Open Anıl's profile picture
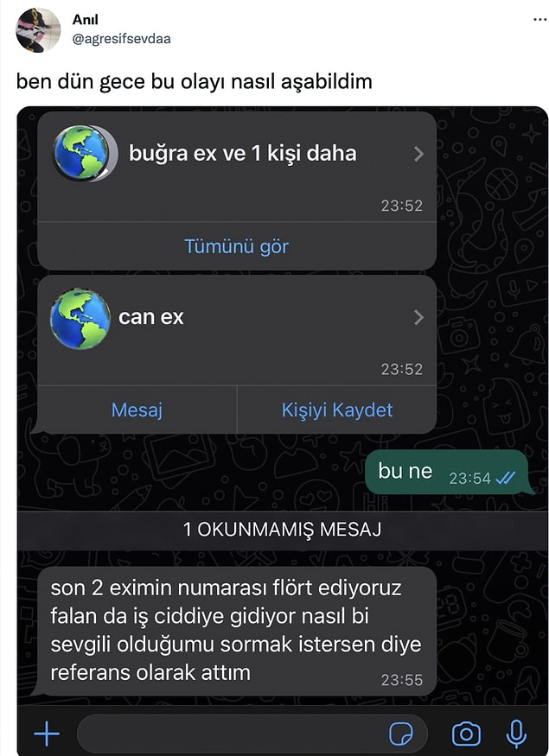Viewport: 549px width, 756px height. [x=38, y=30]
